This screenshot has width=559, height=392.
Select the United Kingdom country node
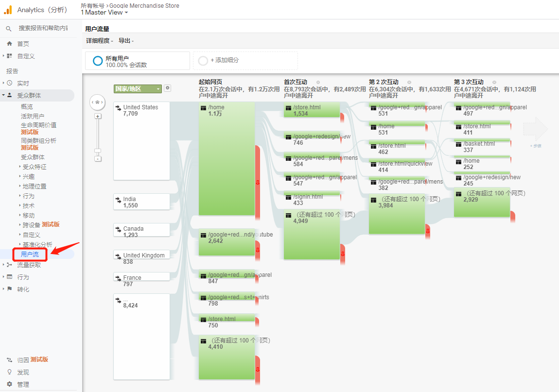point(141,256)
